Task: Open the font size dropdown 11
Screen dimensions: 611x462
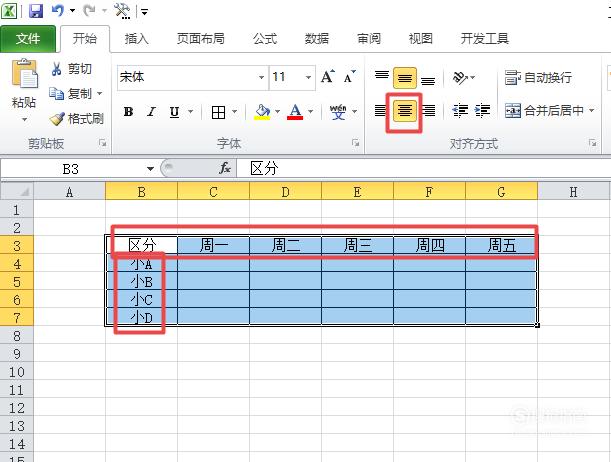Action: pyautogui.click(x=308, y=77)
